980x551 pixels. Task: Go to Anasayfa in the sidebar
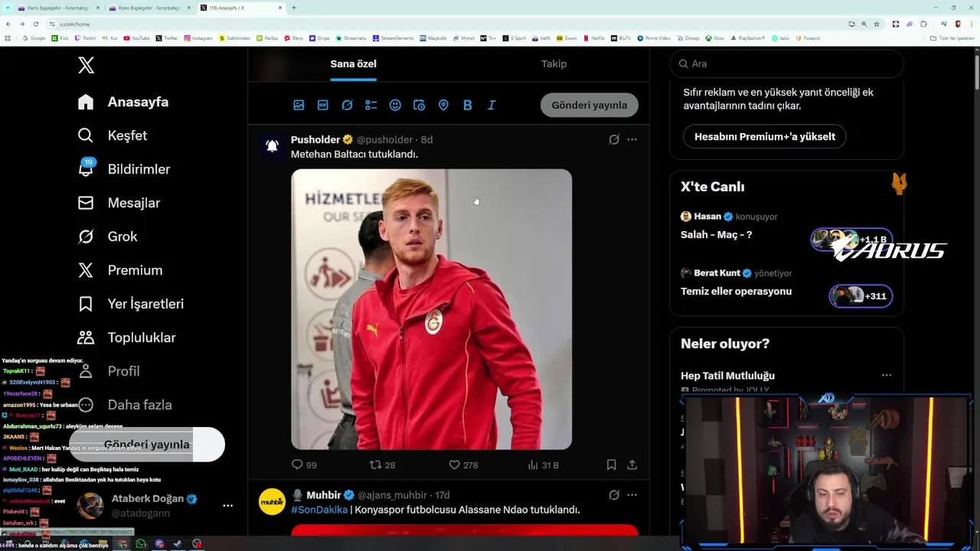click(x=123, y=102)
